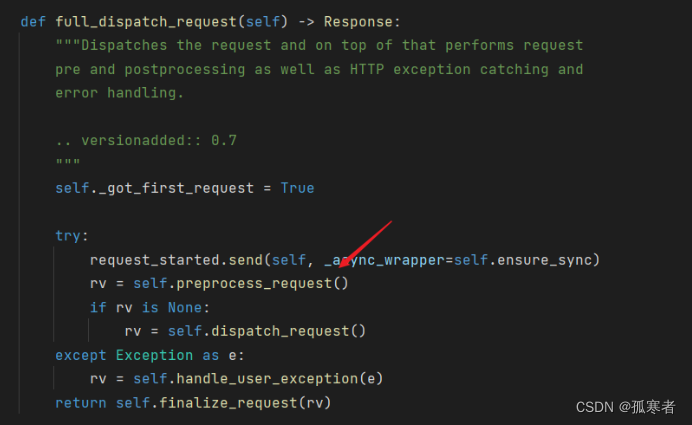Click the Exception class name

tap(154, 355)
